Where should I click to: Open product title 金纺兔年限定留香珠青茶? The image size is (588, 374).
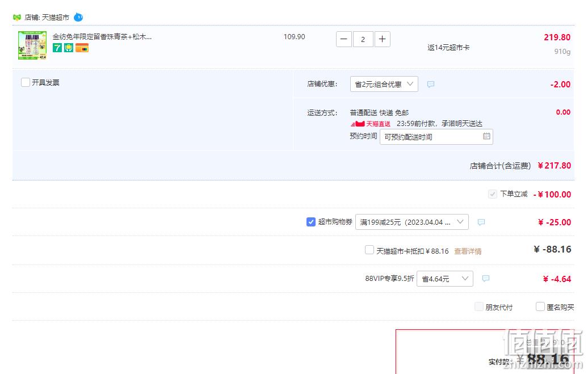pos(102,37)
